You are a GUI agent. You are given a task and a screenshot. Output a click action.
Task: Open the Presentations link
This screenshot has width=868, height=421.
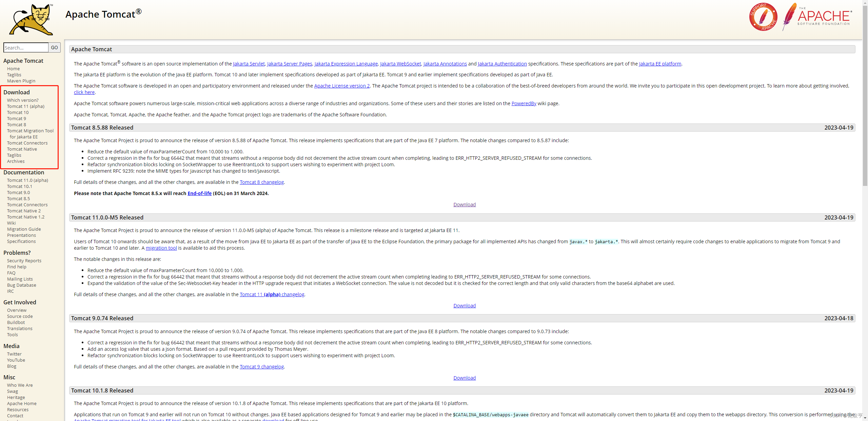point(21,235)
